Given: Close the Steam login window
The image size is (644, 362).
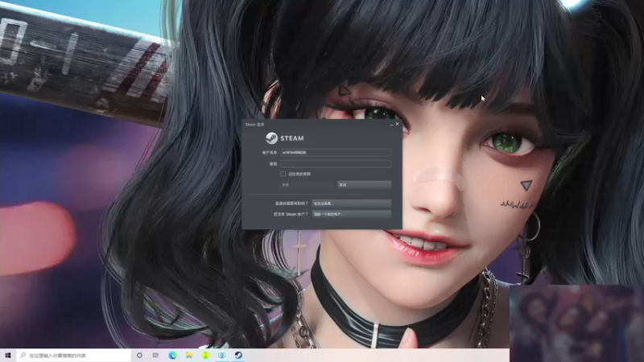Looking at the screenshot, I should pyautogui.click(x=397, y=124).
